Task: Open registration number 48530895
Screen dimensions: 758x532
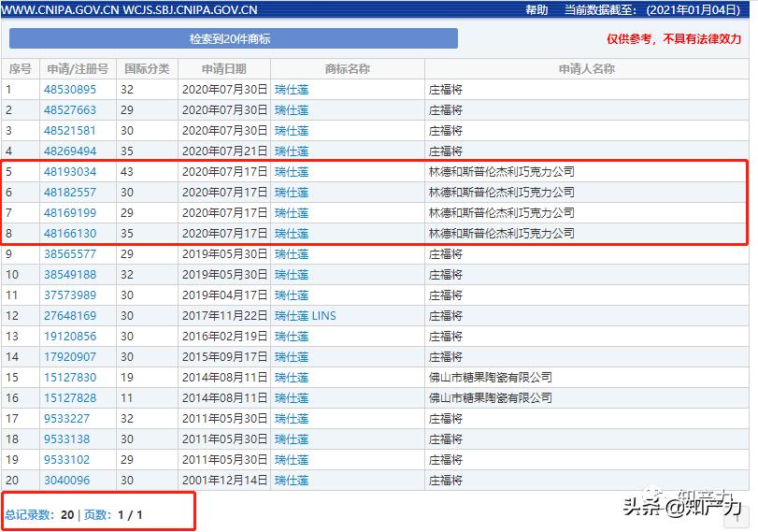Action: coord(70,90)
